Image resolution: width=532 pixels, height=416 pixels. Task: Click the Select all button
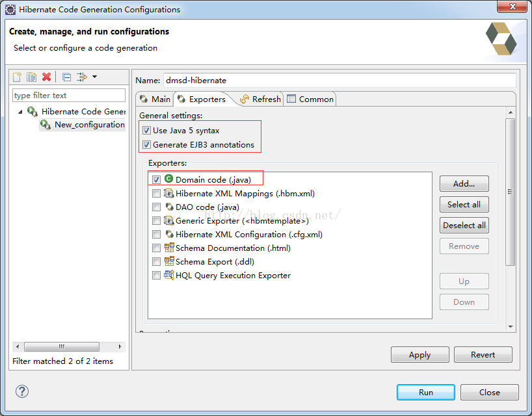464,205
